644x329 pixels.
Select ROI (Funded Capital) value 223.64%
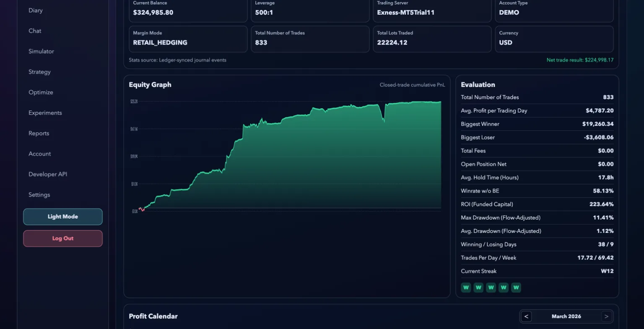(x=602, y=204)
